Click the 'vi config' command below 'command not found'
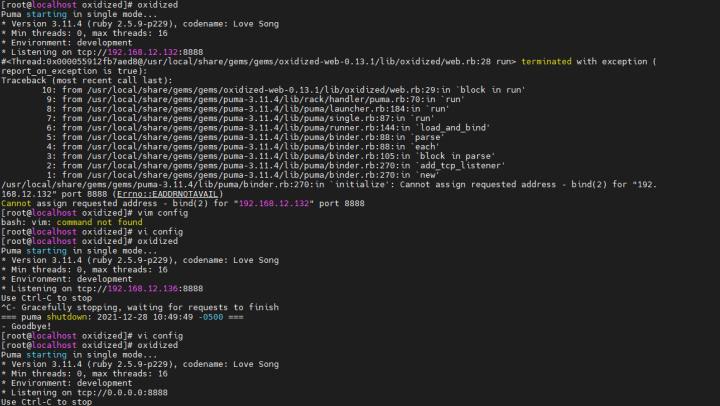Screen dimensions: 720x406 [92, 231]
